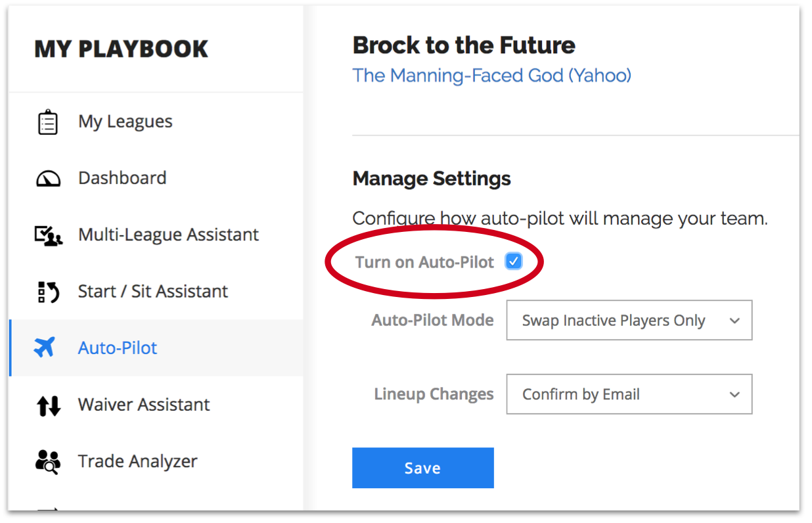The height and width of the screenshot is (523, 812).
Task: Click the MY PLAYBOOK sidebar title
Action: [122, 49]
